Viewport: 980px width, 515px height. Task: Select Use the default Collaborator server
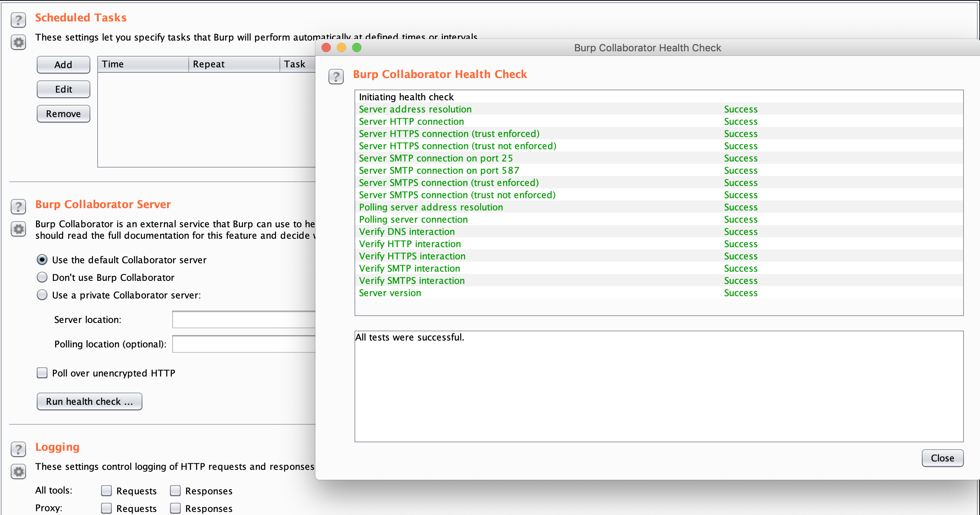[42, 260]
